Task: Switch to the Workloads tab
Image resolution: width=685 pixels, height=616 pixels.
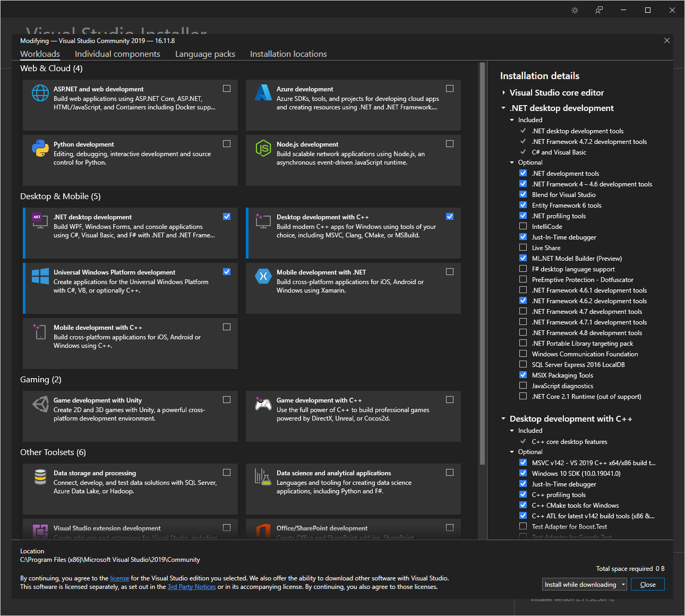Action: pyautogui.click(x=40, y=54)
